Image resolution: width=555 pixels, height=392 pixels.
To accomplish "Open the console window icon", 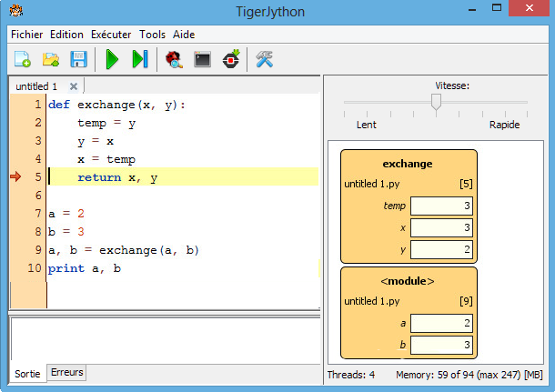I will tap(203, 59).
